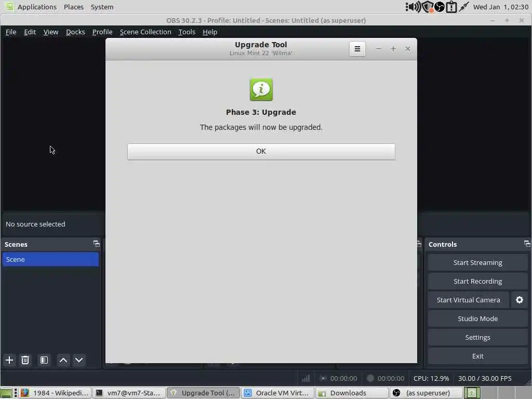Open the Help menu in OBS
The height and width of the screenshot is (399, 532).
point(210,32)
